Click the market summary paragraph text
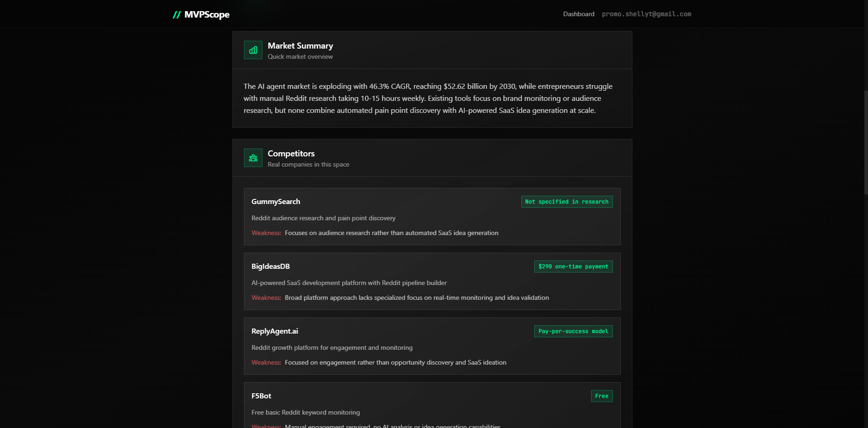Viewport: 868px width, 428px height. pos(428,98)
